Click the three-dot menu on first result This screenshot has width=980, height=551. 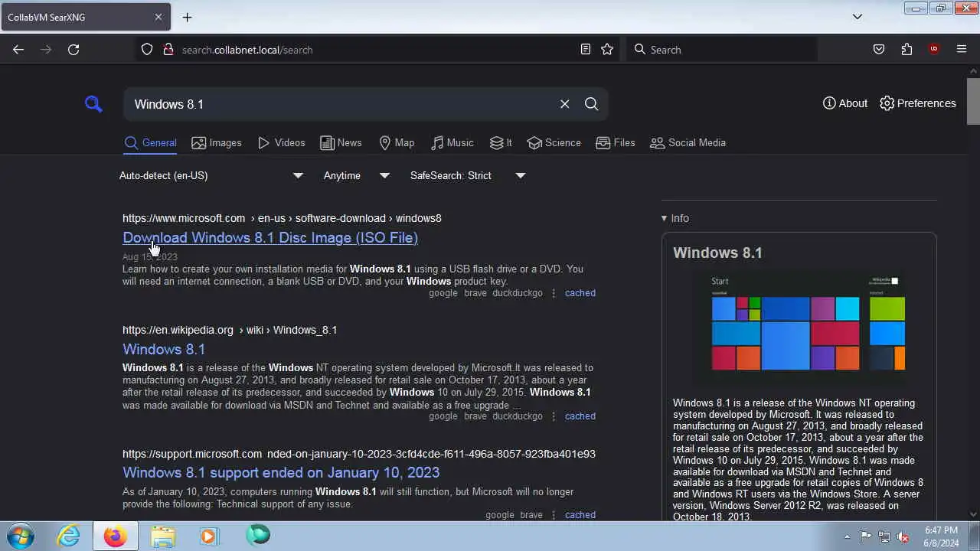tap(554, 293)
